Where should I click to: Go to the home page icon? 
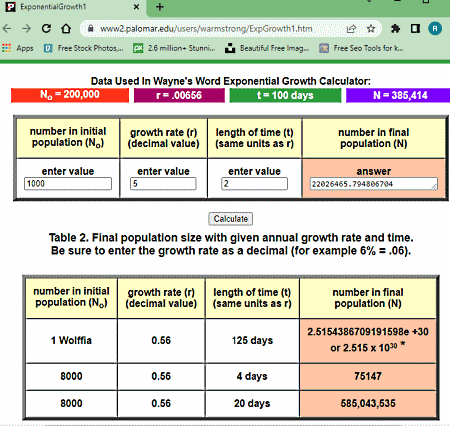pyautogui.click(x=66, y=29)
